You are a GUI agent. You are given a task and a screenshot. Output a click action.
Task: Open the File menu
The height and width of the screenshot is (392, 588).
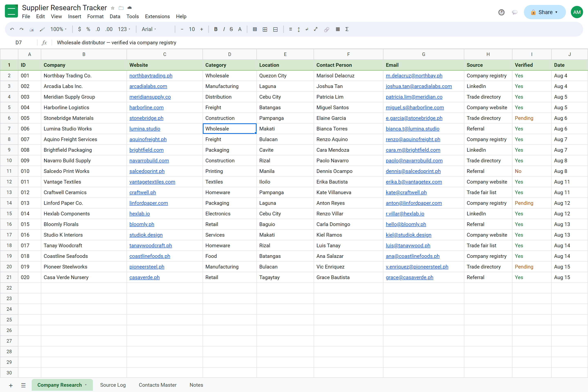26,17
